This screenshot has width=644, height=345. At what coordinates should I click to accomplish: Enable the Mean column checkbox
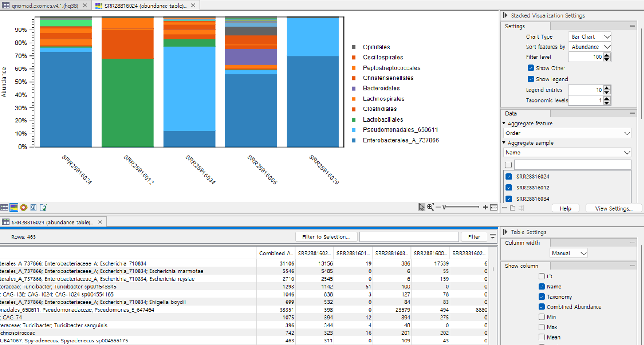coord(541,337)
